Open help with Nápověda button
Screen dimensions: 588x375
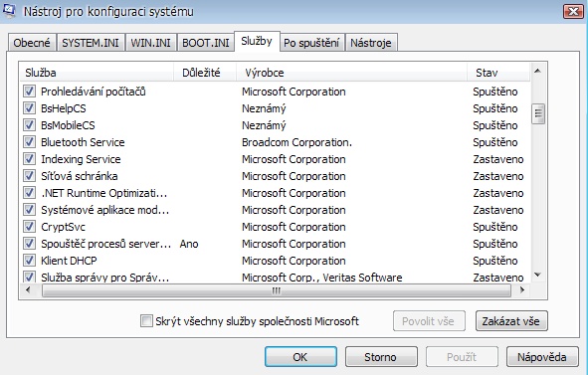pos(542,357)
